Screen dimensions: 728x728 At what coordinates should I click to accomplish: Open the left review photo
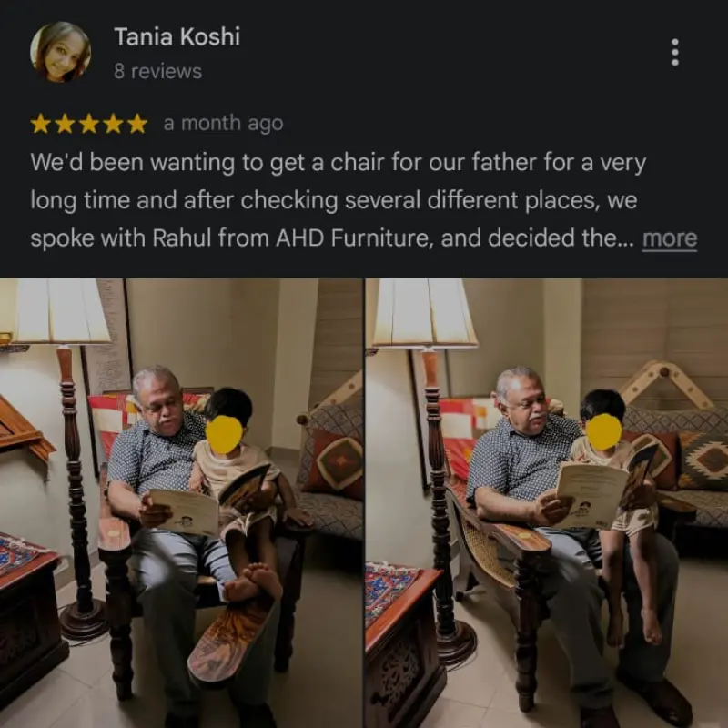tap(181, 503)
